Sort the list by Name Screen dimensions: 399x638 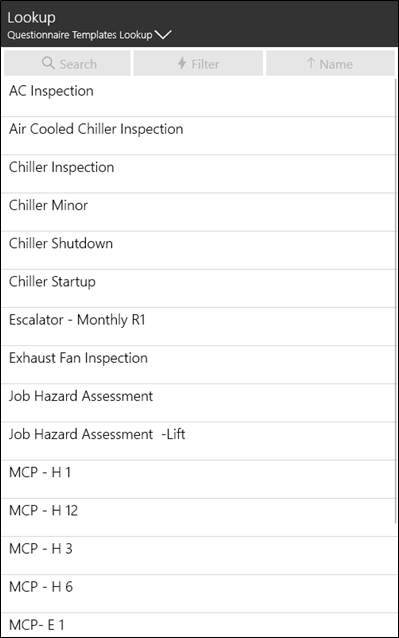(x=330, y=63)
